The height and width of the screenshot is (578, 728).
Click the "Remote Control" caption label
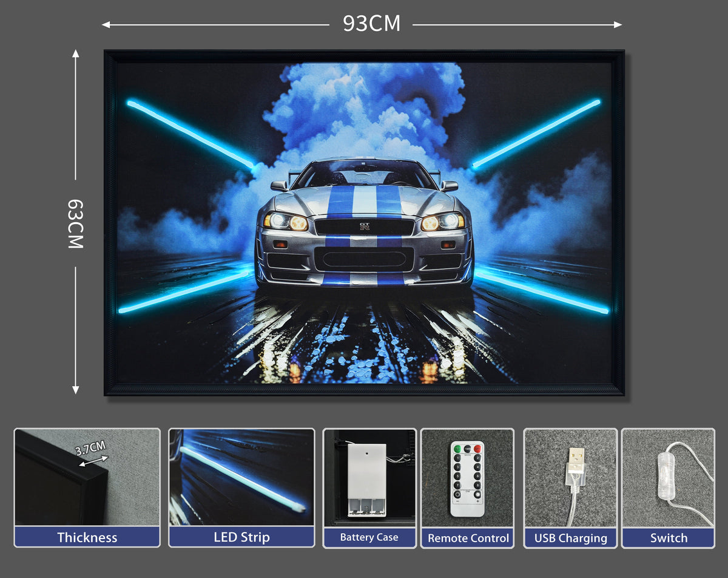468,538
